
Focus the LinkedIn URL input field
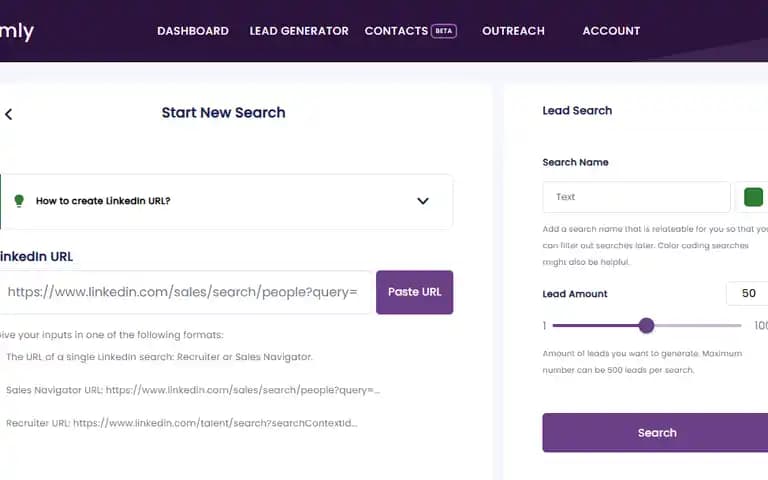point(186,292)
